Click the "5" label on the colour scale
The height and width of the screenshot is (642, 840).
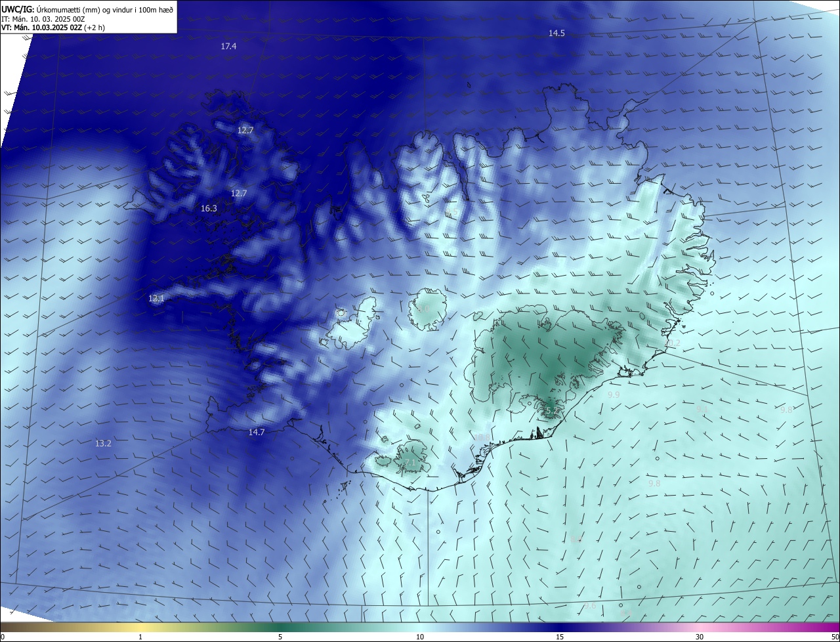[x=280, y=637]
